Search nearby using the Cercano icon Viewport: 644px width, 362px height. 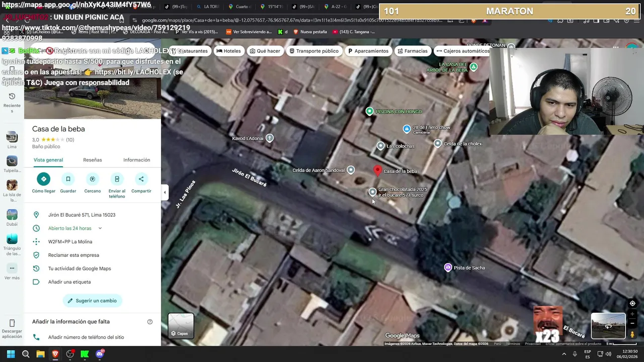93,179
